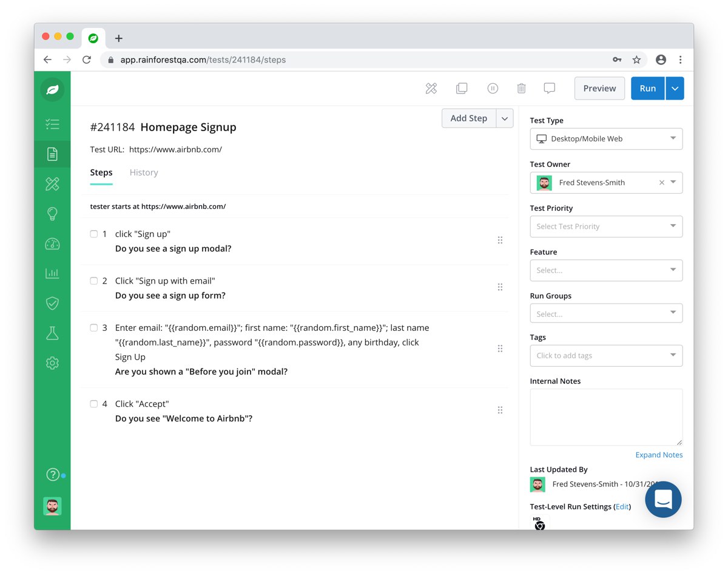The height and width of the screenshot is (575, 728).
Task: Click step 2 text "Sign up with email"
Action: tap(165, 281)
